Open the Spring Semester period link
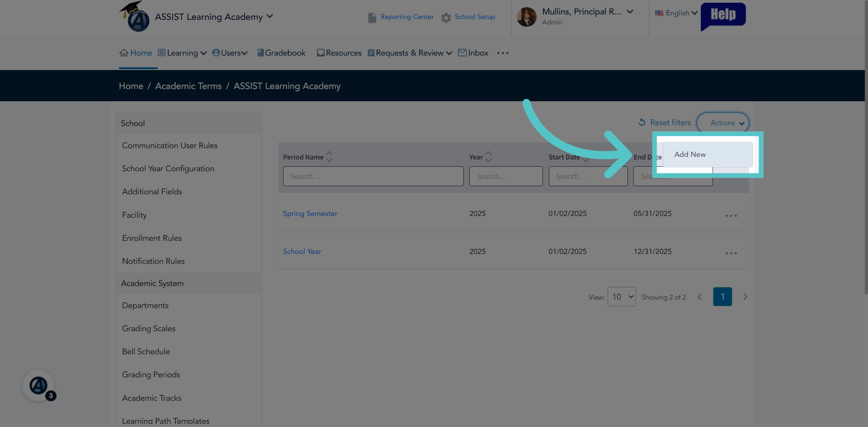The image size is (868, 427). tap(310, 214)
